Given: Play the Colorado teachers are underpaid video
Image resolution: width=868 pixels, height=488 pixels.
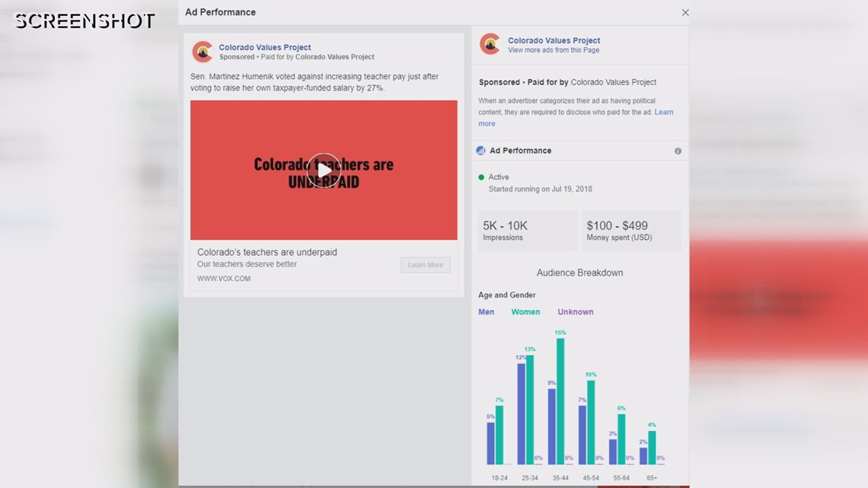Looking at the screenshot, I should tap(324, 171).
